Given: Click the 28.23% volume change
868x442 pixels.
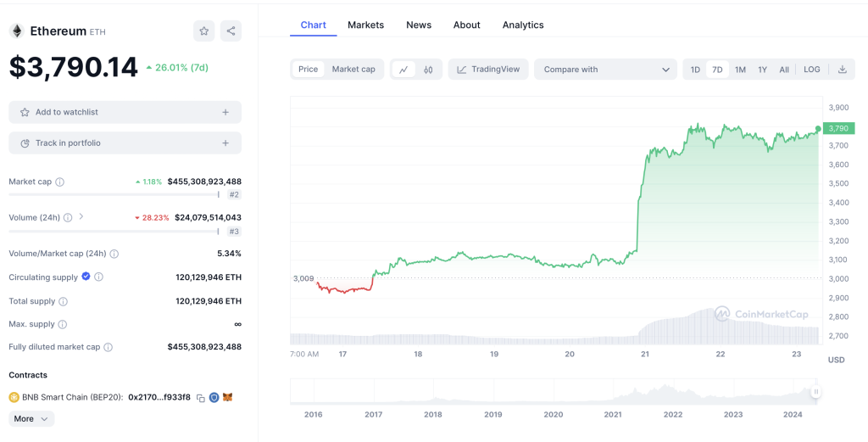Looking at the screenshot, I should pos(153,218).
